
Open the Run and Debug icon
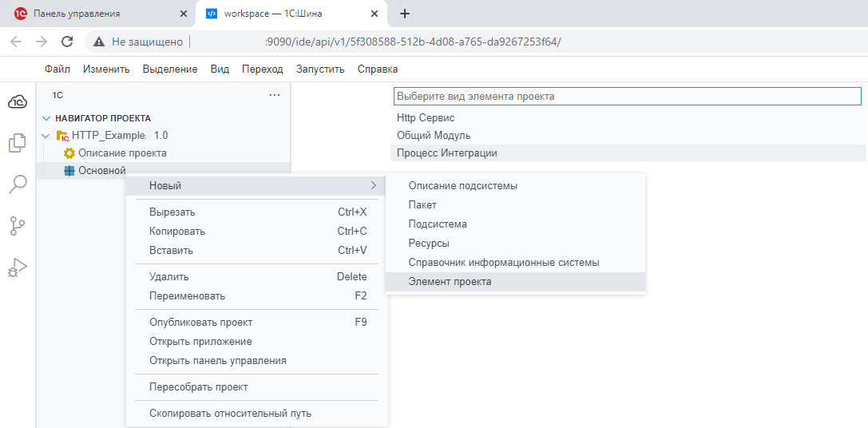(18, 268)
